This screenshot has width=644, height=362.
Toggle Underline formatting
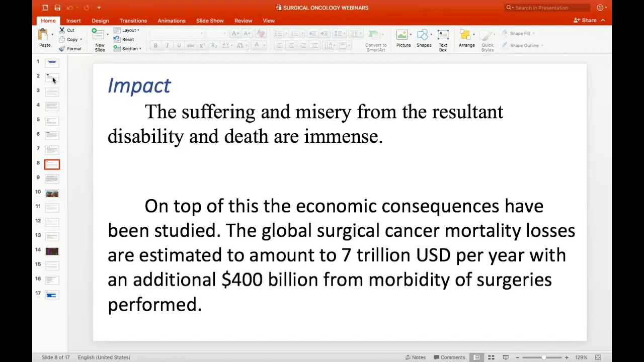[179, 45]
